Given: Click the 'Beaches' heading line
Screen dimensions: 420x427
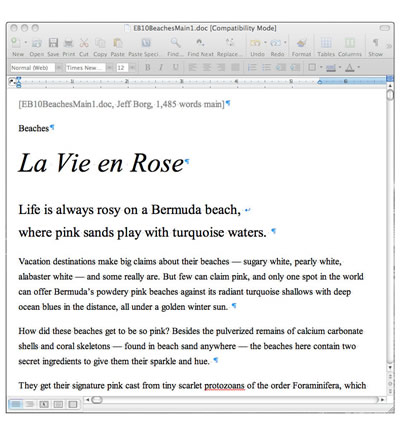Looking at the screenshot, I should click(x=34, y=128).
